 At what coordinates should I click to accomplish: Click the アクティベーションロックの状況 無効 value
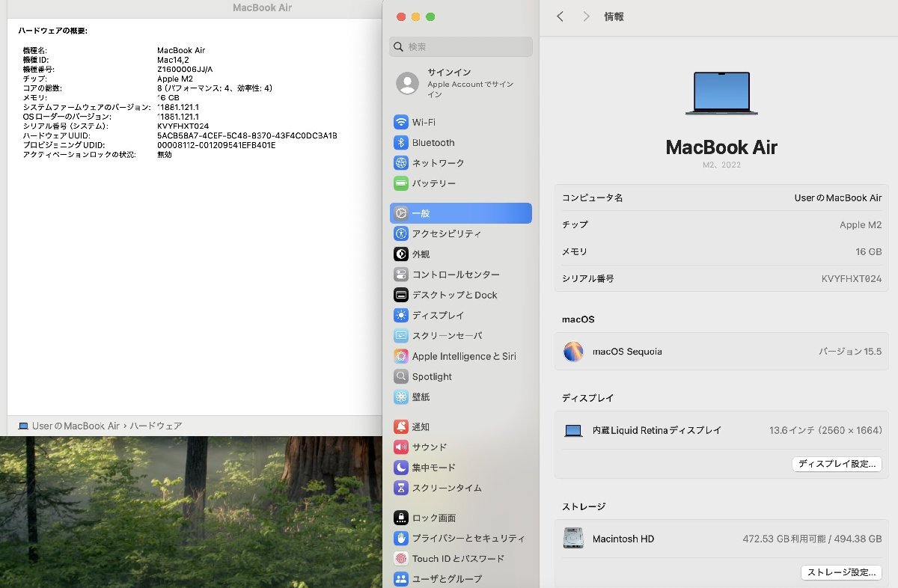165,155
